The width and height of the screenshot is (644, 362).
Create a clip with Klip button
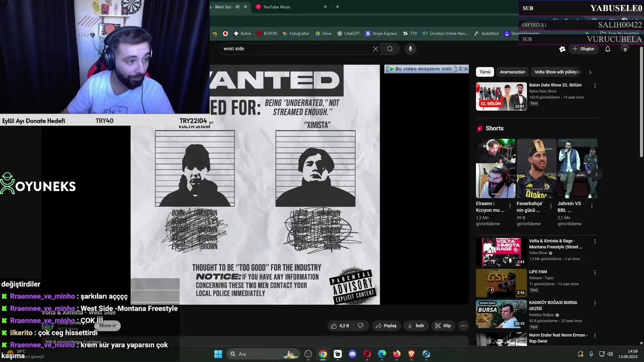(x=443, y=326)
